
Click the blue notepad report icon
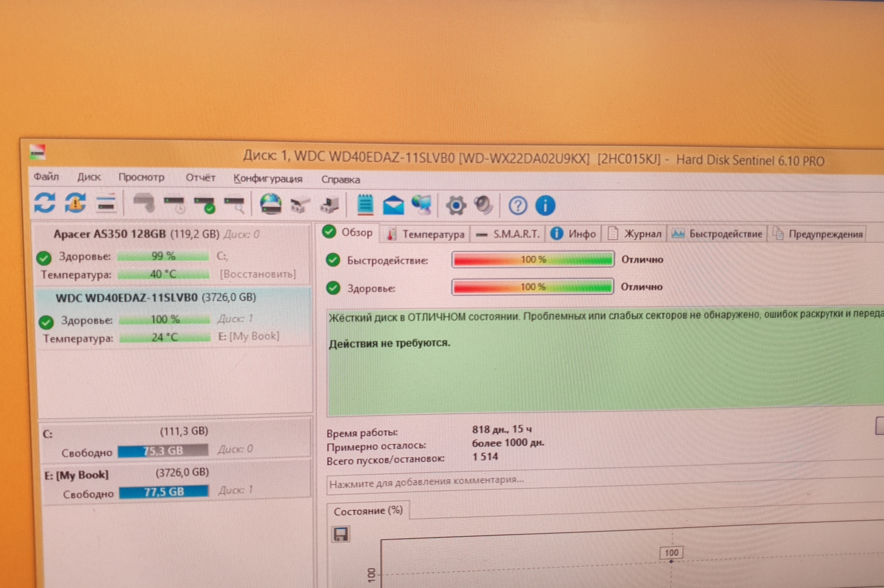click(365, 205)
